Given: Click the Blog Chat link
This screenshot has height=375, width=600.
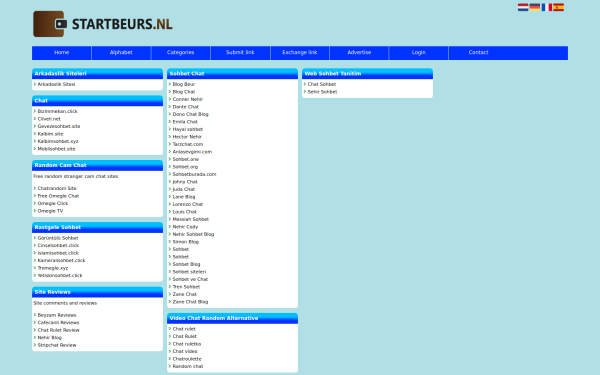Looking at the screenshot, I should 184,92.
